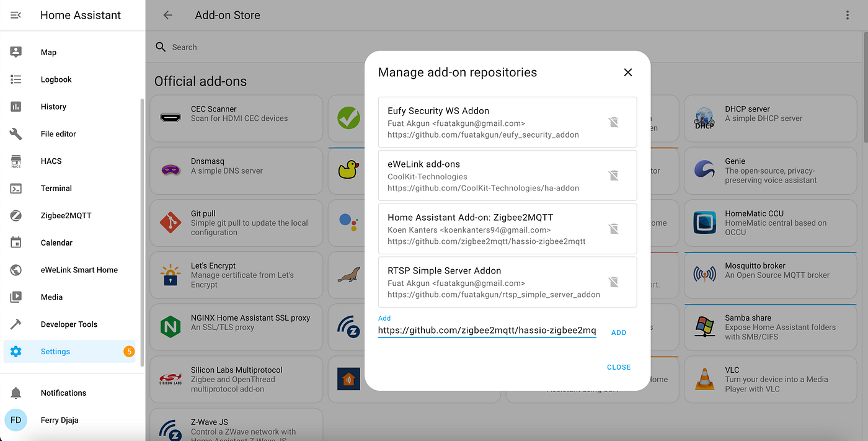868x441 pixels.
Task: Open Developer Tools in the sidebar
Action: point(69,324)
